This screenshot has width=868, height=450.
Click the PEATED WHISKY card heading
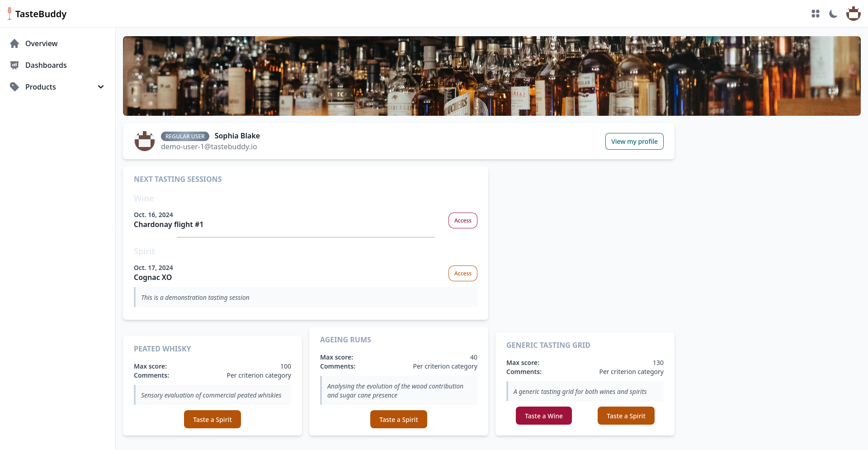(x=162, y=349)
